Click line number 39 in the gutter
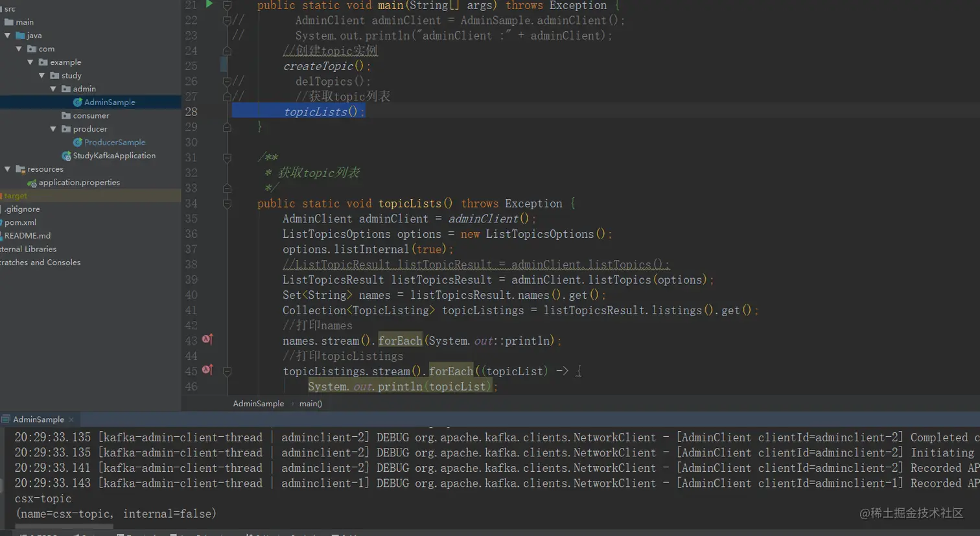 tap(191, 279)
